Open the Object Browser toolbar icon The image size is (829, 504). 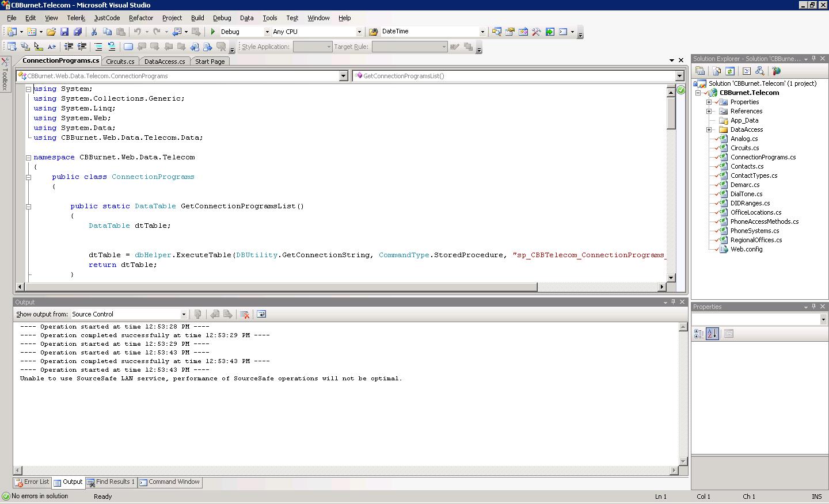pos(523,32)
